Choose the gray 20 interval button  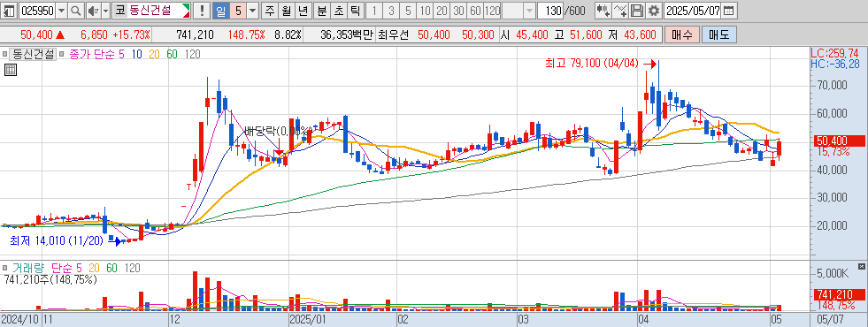(442, 10)
